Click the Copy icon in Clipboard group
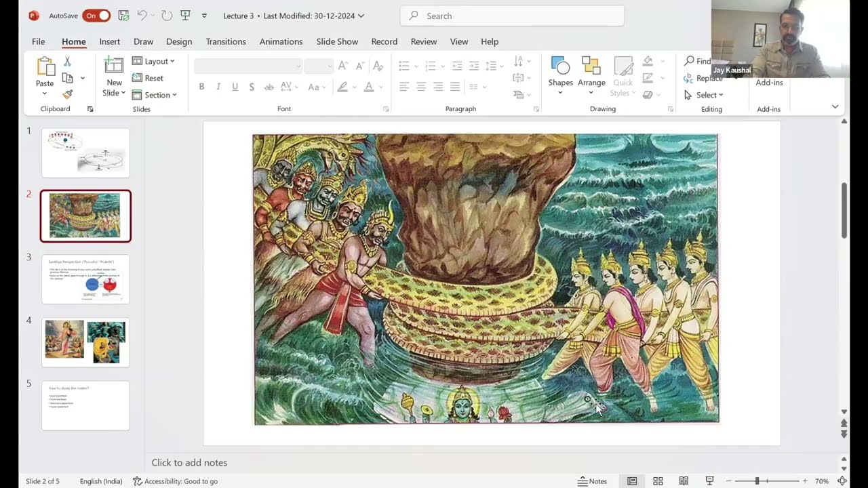Image resolution: width=868 pixels, height=488 pixels. (x=67, y=78)
